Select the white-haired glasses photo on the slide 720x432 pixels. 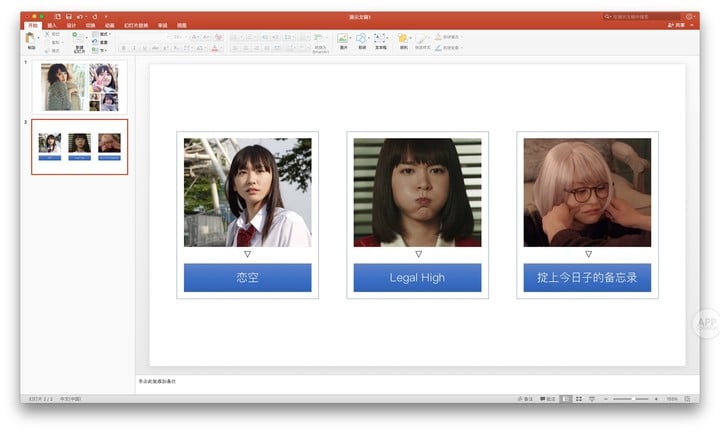587,192
